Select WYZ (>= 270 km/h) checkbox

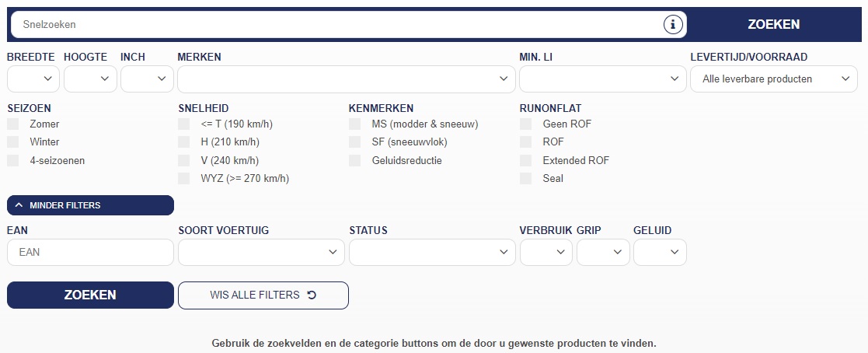coord(184,178)
